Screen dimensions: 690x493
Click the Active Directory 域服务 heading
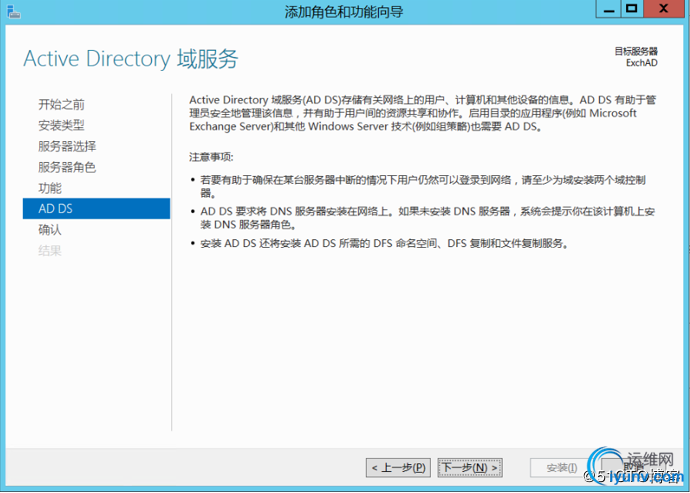tap(131, 59)
